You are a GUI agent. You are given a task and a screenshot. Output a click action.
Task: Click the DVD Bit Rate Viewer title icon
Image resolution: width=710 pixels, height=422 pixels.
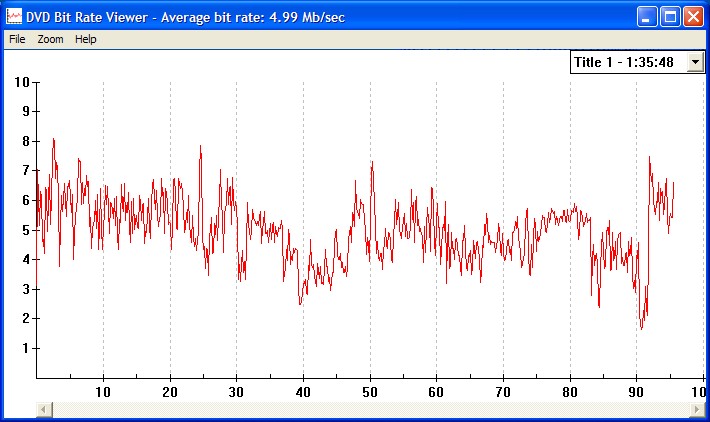[x=14, y=17]
